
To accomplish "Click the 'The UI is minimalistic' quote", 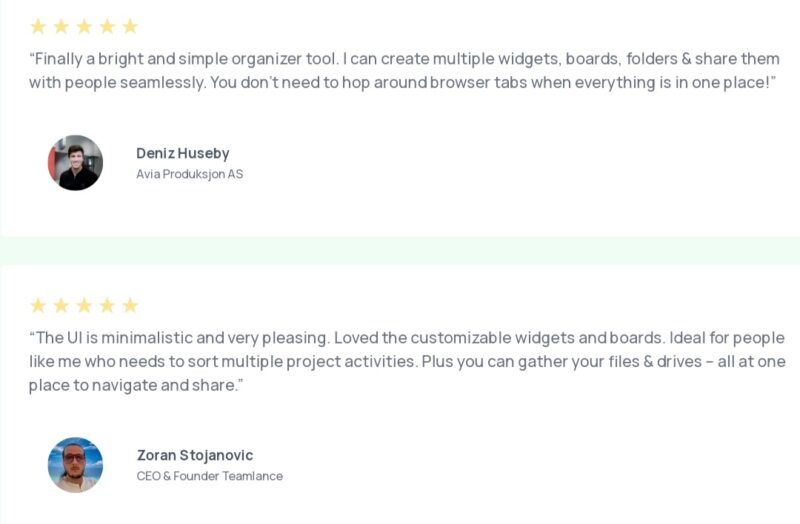I will click(407, 361).
